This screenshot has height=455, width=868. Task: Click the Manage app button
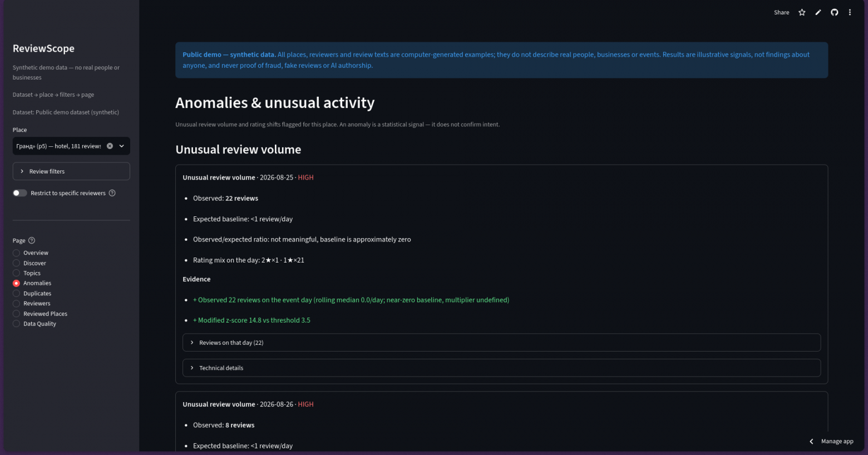(x=837, y=441)
